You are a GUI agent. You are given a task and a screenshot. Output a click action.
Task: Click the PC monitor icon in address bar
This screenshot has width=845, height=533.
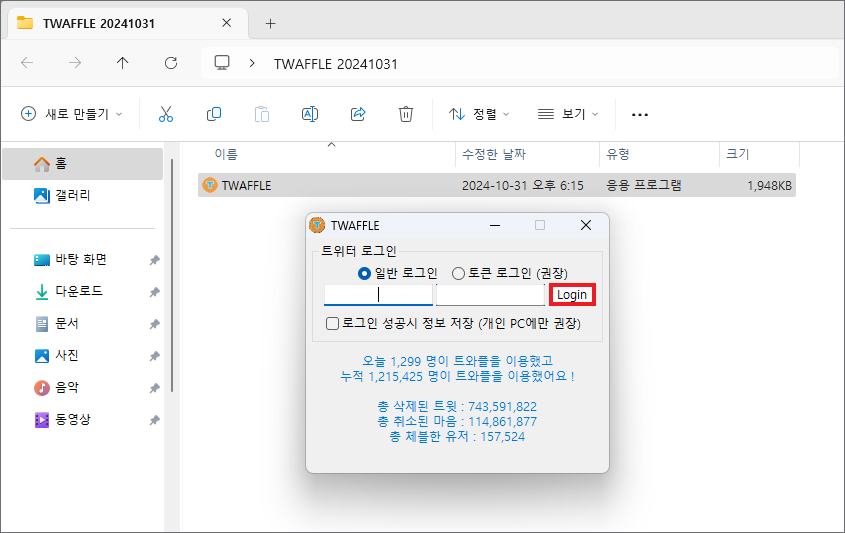pyautogui.click(x=222, y=63)
